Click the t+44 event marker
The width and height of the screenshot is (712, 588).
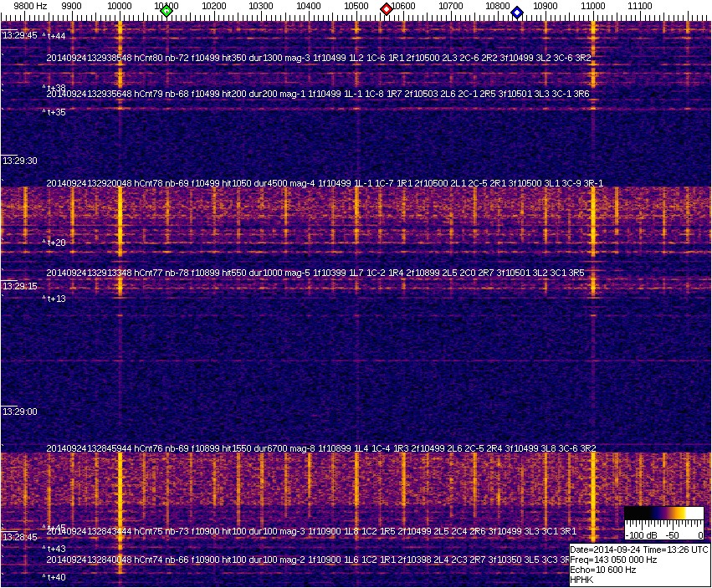click(55, 36)
